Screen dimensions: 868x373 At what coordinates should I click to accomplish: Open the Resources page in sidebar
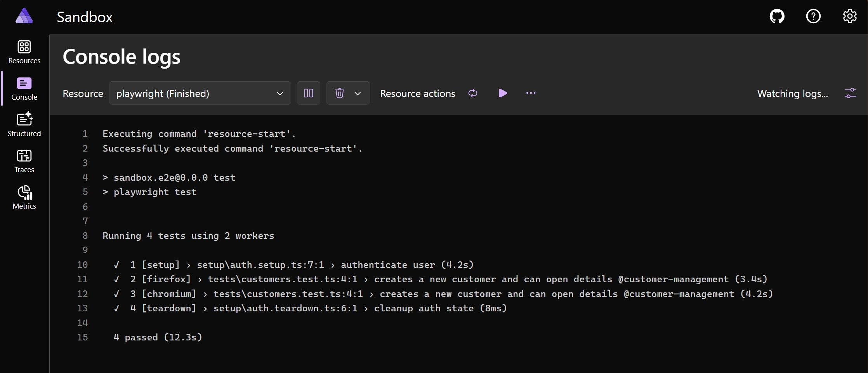pos(24,52)
